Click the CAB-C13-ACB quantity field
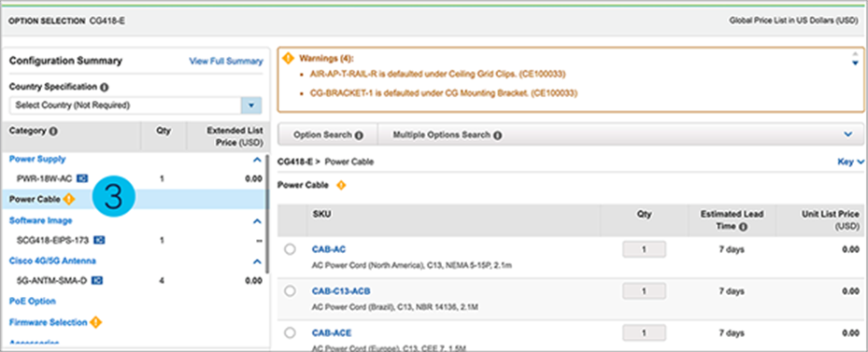 (x=645, y=291)
